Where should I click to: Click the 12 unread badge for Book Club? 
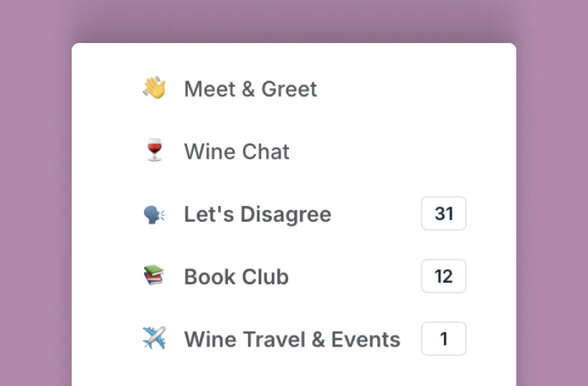444,276
